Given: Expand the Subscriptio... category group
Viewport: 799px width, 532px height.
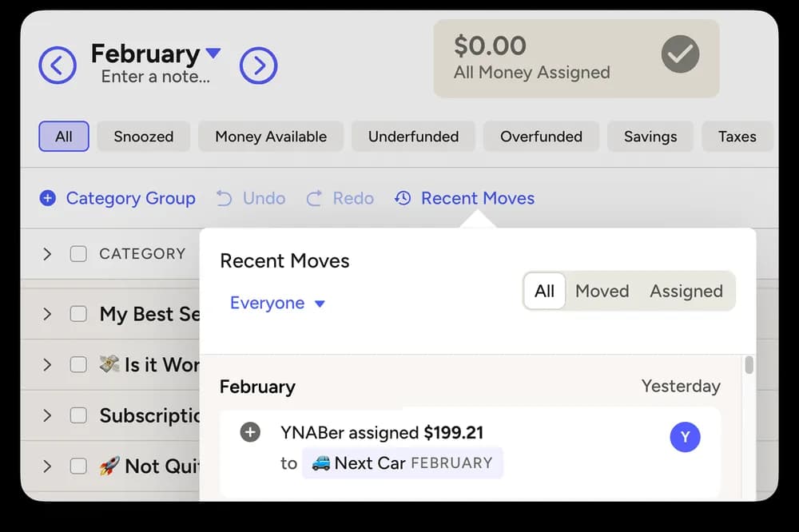Looking at the screenshot, I should point(47,415).
